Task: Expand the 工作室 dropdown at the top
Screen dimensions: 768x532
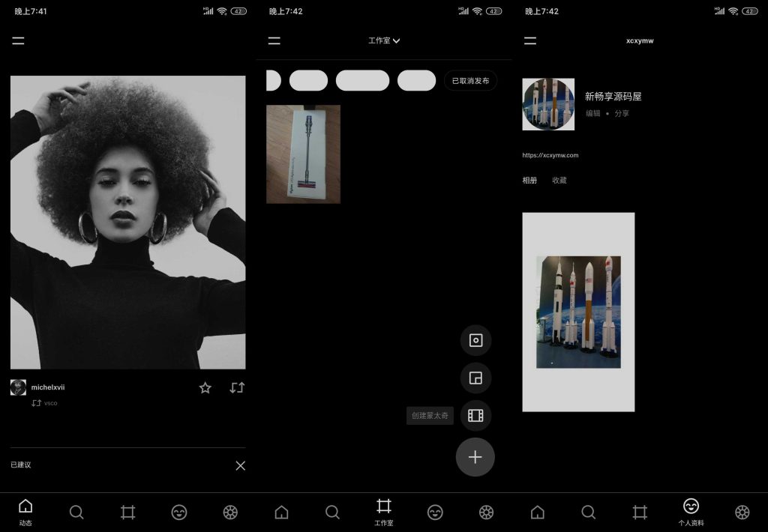Action: point(383,40)
